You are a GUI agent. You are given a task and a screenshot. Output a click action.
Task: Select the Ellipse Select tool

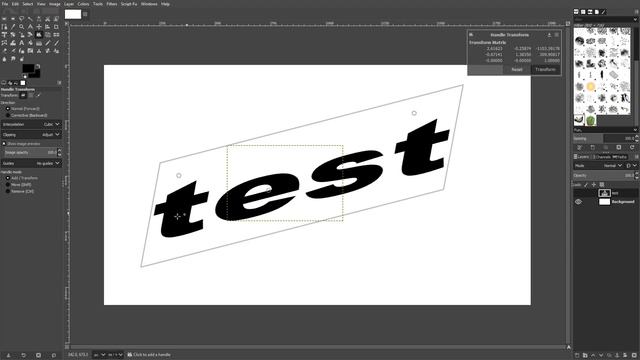(13, 18)
